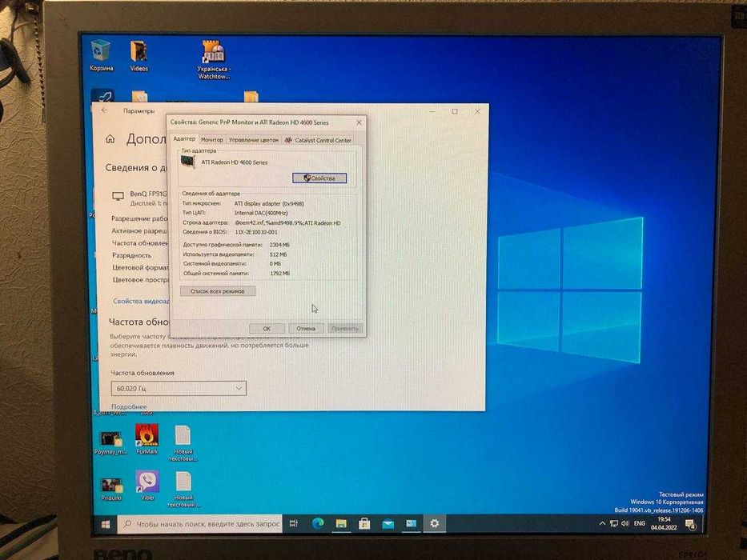Open the Mail app on the taskbar

click(388, 524)
